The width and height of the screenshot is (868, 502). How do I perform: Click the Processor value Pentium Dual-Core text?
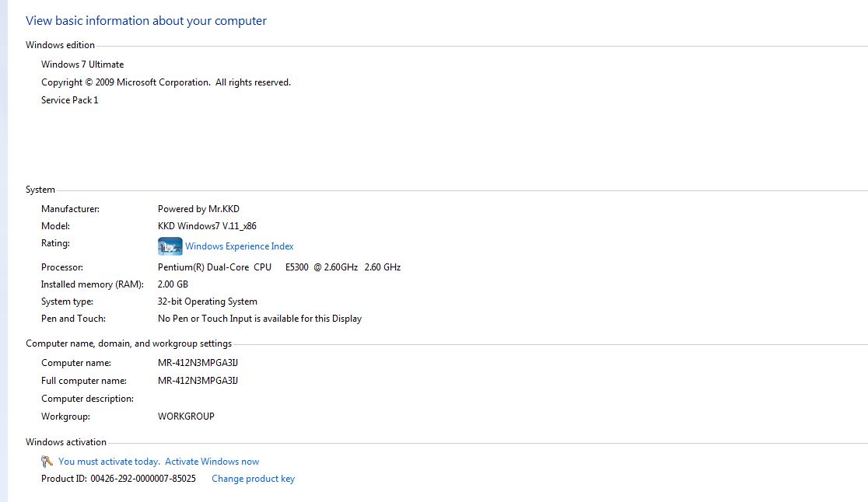tap(279, 267)
